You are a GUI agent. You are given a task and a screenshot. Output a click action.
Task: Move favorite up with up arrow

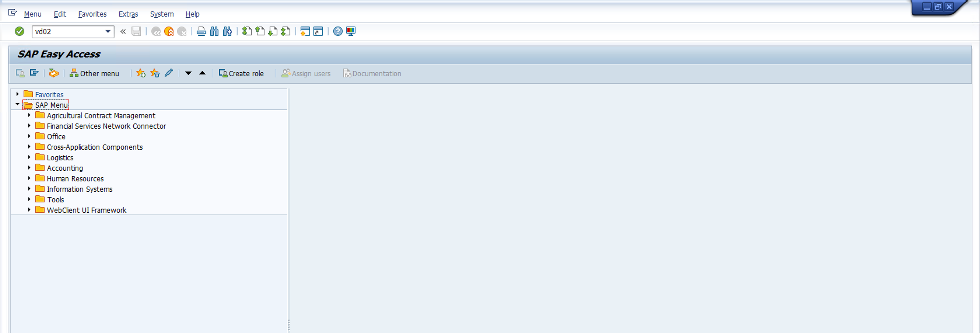tap(202, 73)
